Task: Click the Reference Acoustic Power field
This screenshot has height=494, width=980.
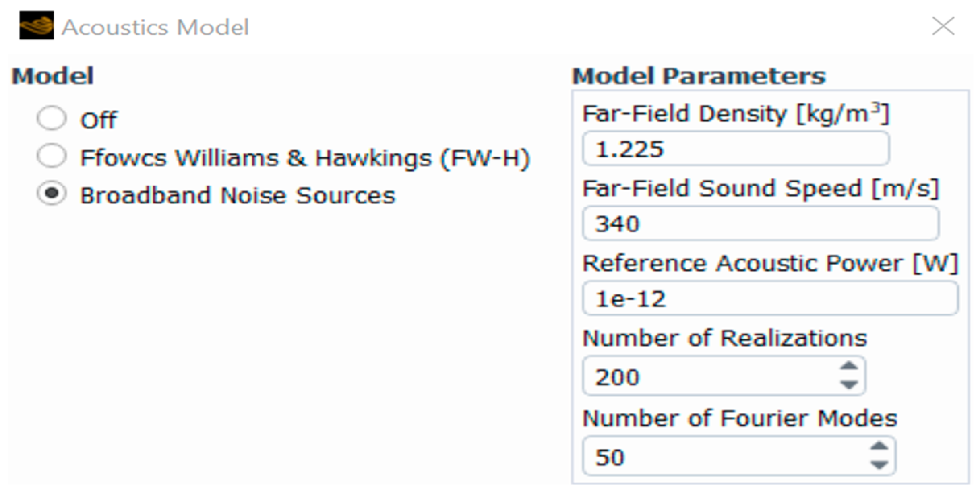Action: point(770,299)
